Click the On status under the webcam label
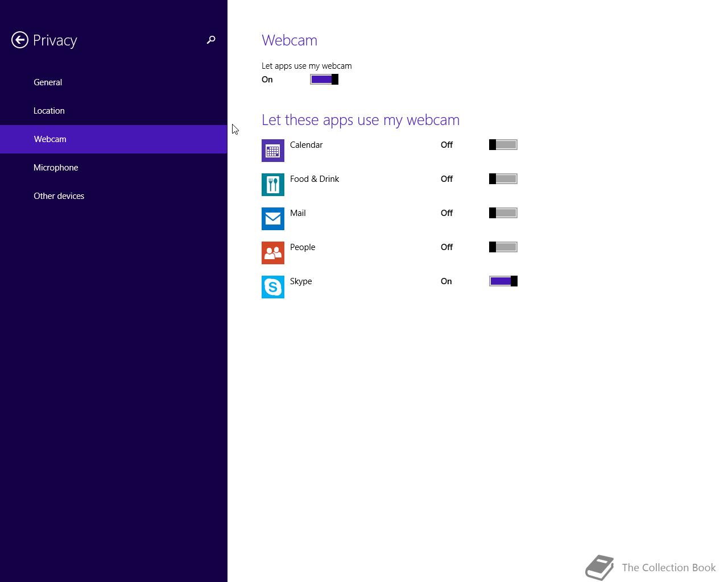Screen dimensions: 728x582 pyautogui.click(x=267, y=80)
